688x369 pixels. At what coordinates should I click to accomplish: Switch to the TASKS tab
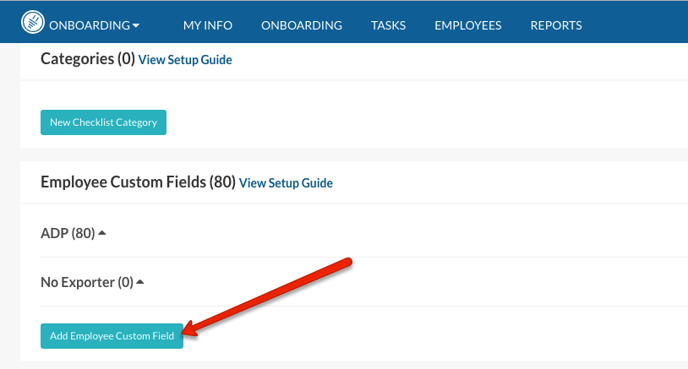pyautogui.click(x=388, y=25)
